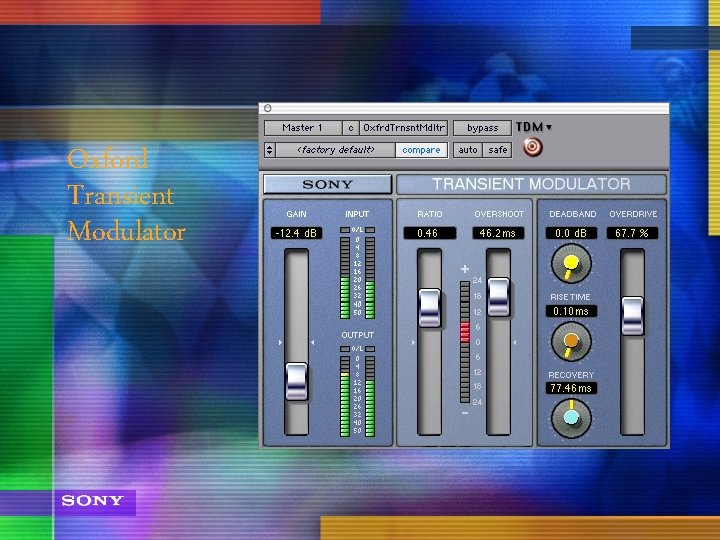The height and width of the screenshot is (540, 720).
Task: Click the DEADBAND label
Action: click(x=573, y=214)
